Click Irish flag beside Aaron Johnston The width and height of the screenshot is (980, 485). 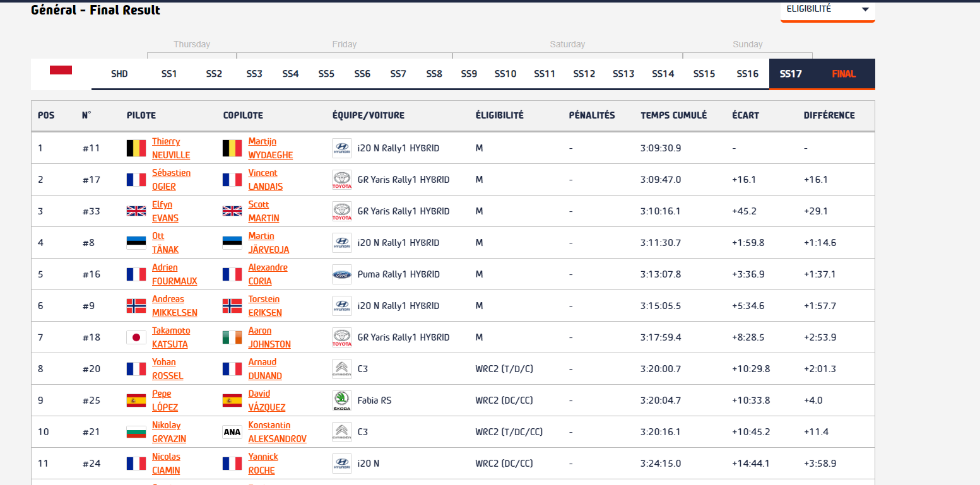click(232, 337)
